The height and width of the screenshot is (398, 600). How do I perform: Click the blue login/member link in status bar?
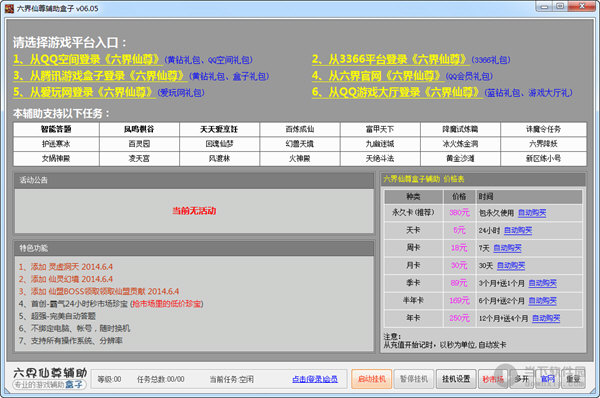pos(315,379)
